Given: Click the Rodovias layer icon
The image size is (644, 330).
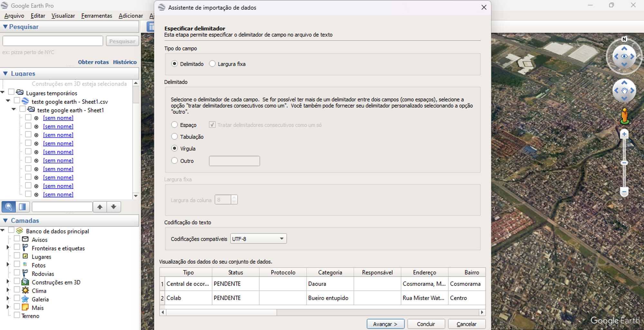Looking at the screenshot, I should pyautogui.click(x=25, y=273).
